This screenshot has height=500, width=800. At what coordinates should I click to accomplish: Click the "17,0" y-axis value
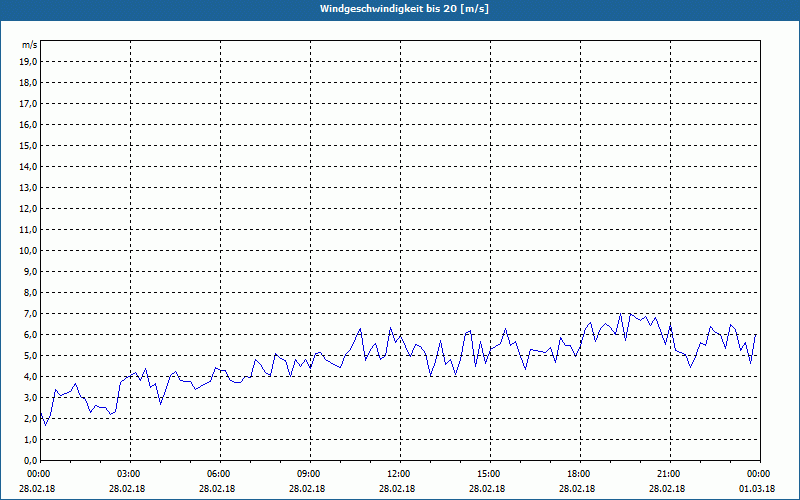coord(28,104)
